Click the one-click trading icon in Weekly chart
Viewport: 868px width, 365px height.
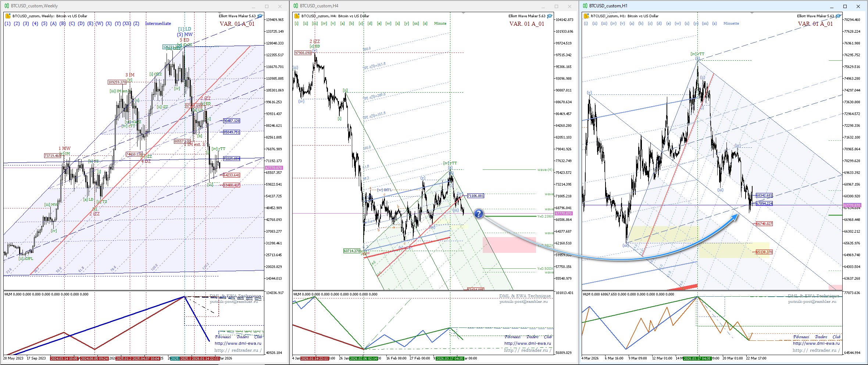[8, 16]
